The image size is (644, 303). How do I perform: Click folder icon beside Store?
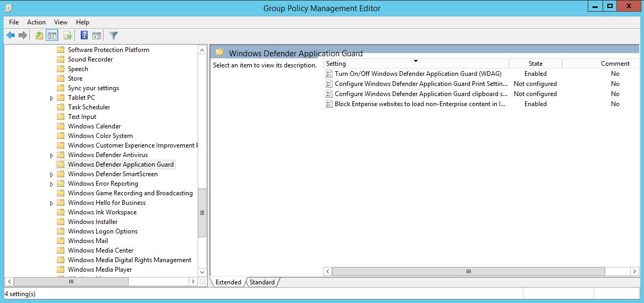pyautogui.click(x=61, y=79)
